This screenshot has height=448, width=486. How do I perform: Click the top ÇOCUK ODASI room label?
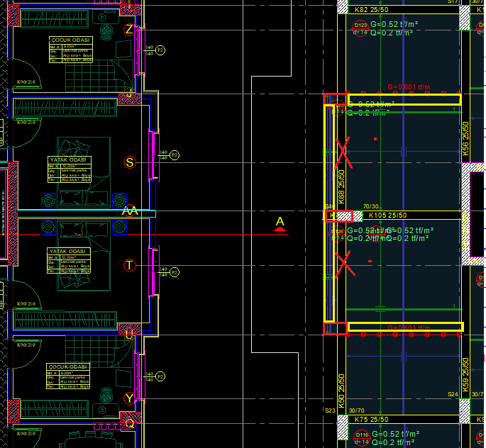pyautogui.click(x=71, y=40)
